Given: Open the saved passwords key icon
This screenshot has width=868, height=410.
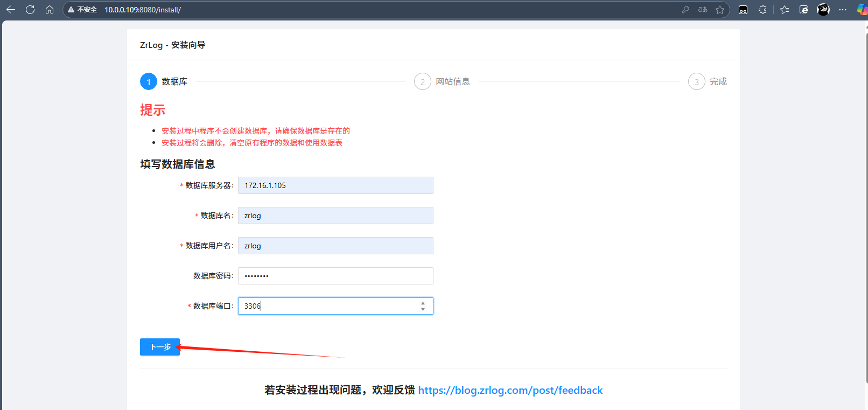Looking at the screenshot, I should pyautogui.click(x=685, y=10).
